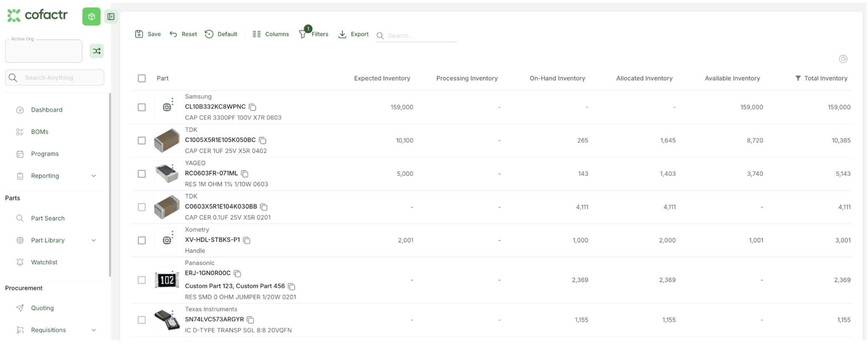Click the Total Inventory filter funnel icon
Viewport: 868px width, 344px height.
point(798,78)
